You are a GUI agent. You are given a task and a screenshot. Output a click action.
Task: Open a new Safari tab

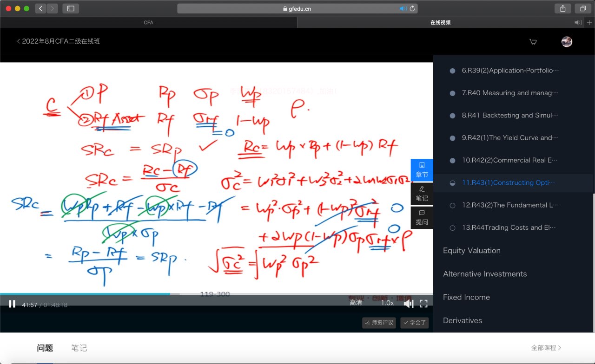coord(589,22)
